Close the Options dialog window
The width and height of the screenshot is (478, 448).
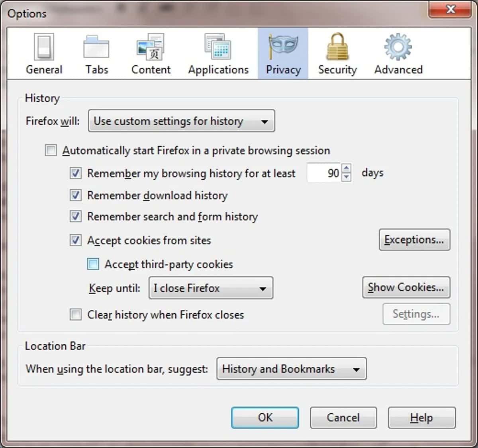(x=451, y=10)
